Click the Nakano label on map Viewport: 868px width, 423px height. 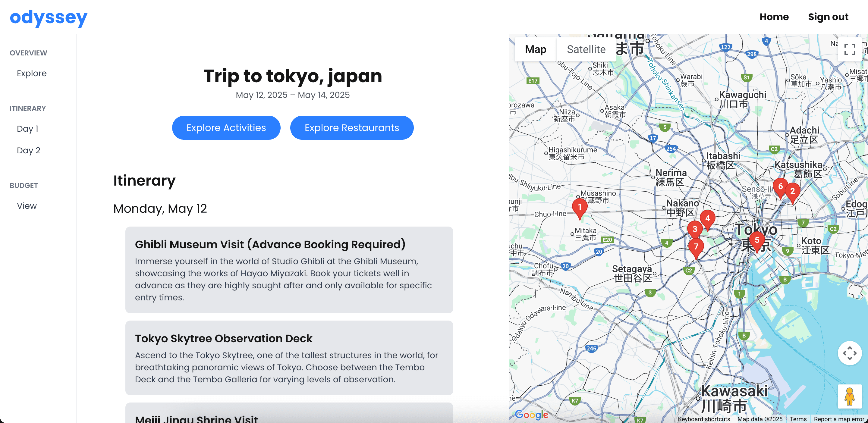click(x=682, y=208)
